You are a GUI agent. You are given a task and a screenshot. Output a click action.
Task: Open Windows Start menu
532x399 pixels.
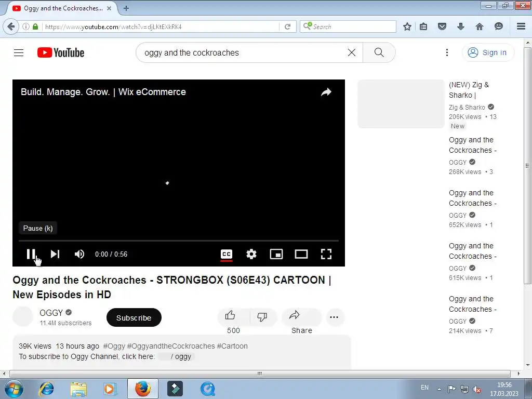pos(14,389)
